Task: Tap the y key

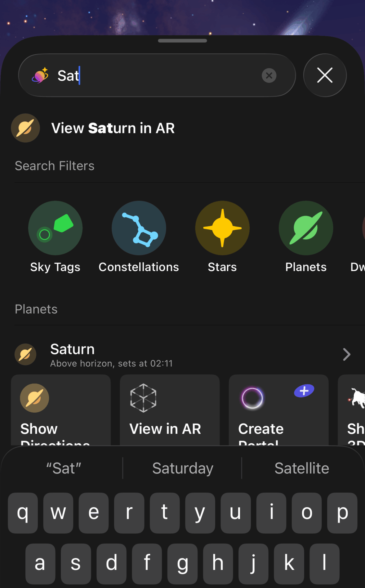Action: pyautogui.click(x=200, y=513)
